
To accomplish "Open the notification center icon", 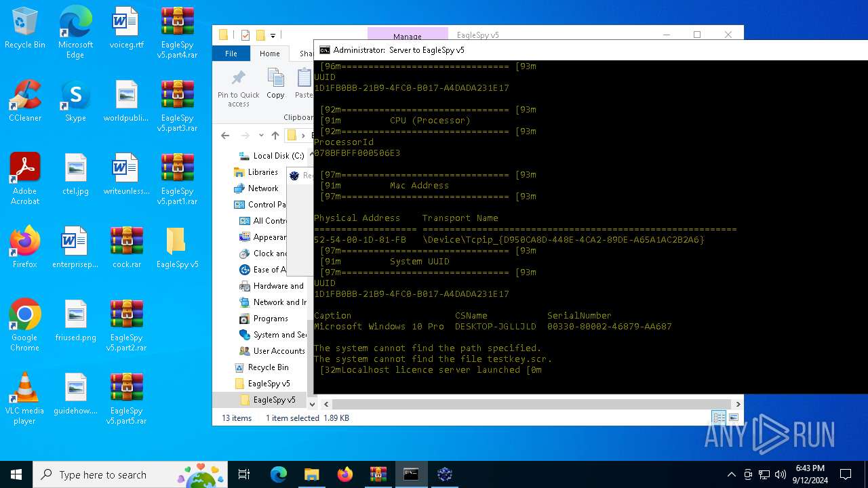I will tap(846, 474).
